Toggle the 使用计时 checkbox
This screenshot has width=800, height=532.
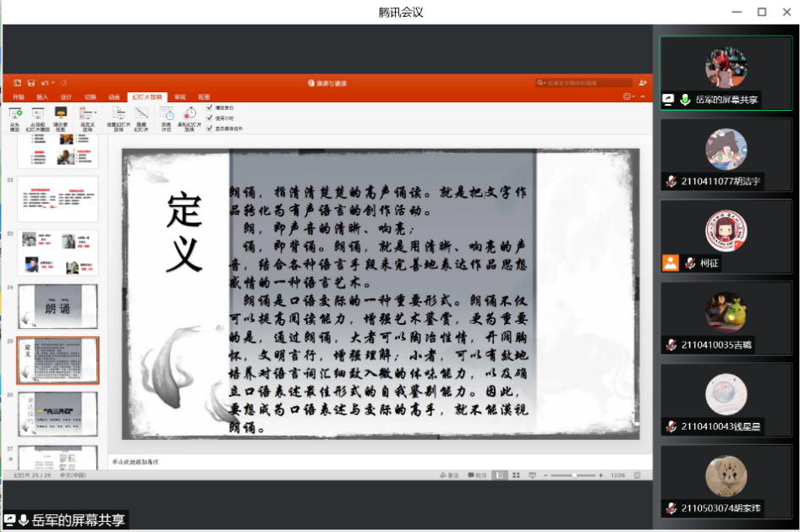point(210,118)
